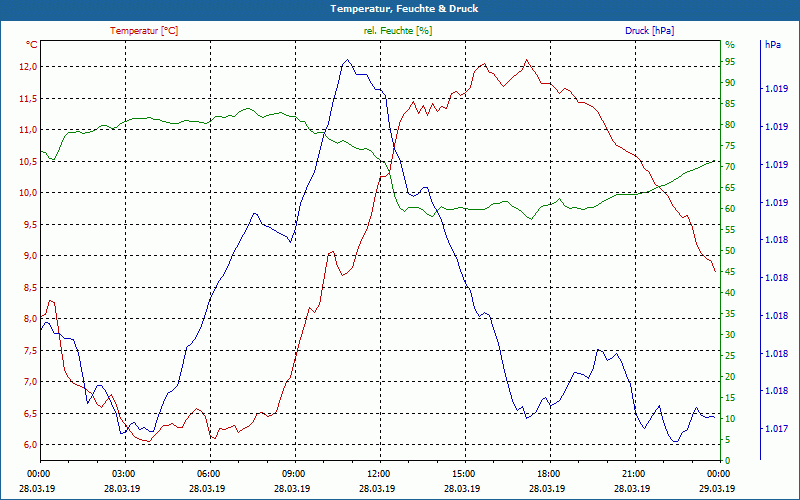
Task: Click the green 10 humidity axis value
Action: pos(730,419)
